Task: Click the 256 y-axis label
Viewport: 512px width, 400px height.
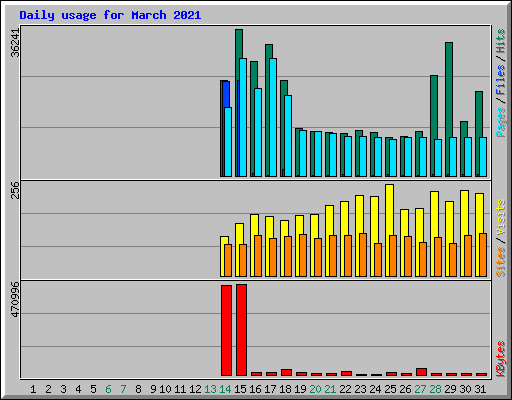Action: [x=15, y=190]
